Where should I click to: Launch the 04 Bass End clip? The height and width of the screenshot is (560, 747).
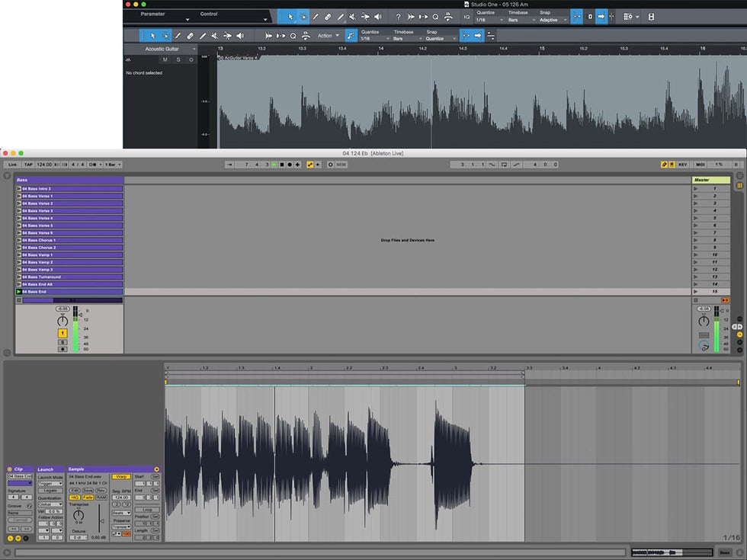pyautogui.click(x=19, y=292)
